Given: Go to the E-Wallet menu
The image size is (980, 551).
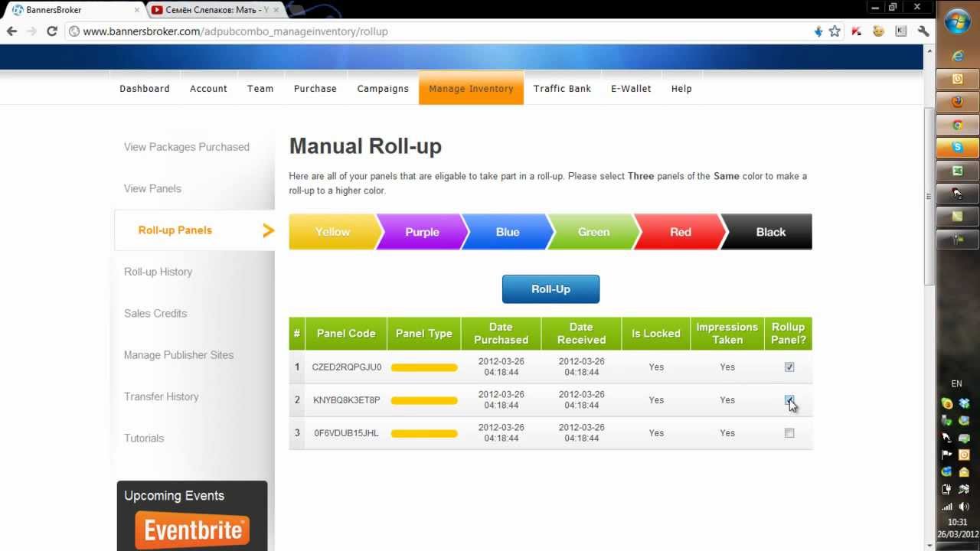Looking at the screenshot, I should coord(631,89).
